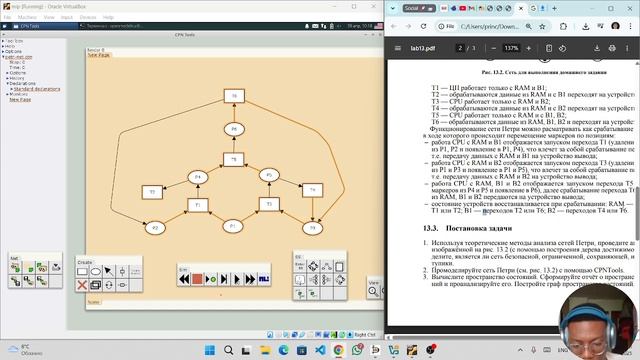Screen dimensions: 640x360
Task: Click the Social tab group in Chrome
Action: coord(419,8)
